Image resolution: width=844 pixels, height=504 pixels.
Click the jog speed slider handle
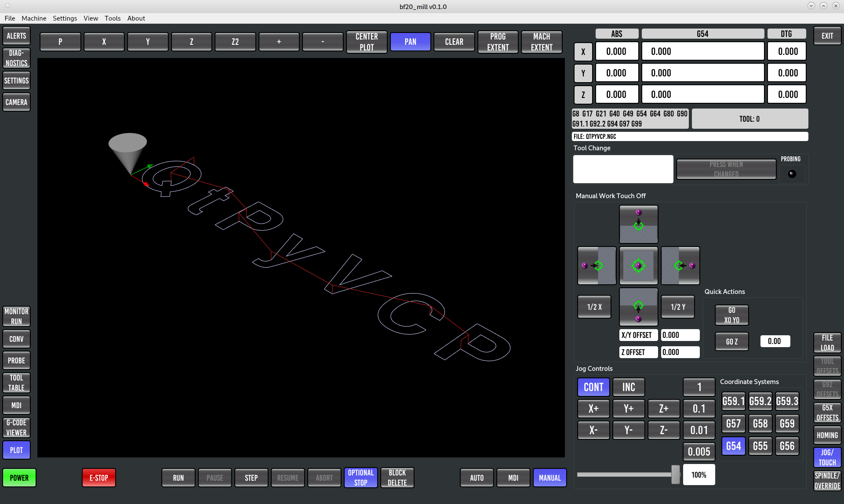click(676, 475)
